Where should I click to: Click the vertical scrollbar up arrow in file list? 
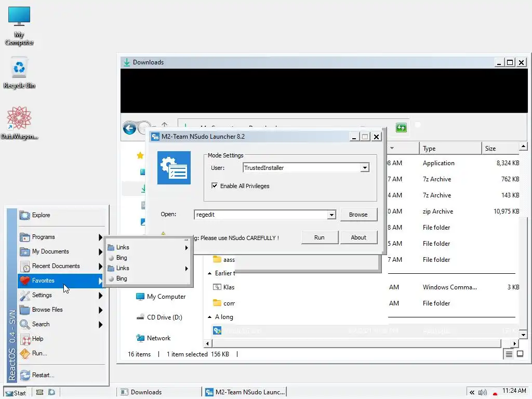coord(523,147)
